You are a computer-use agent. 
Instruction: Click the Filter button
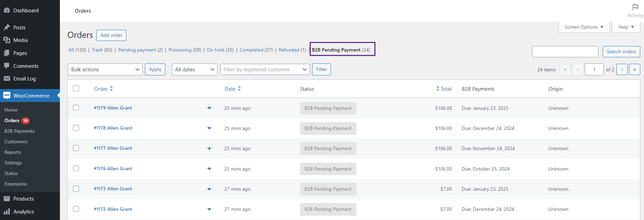click(x=322, y=69)
